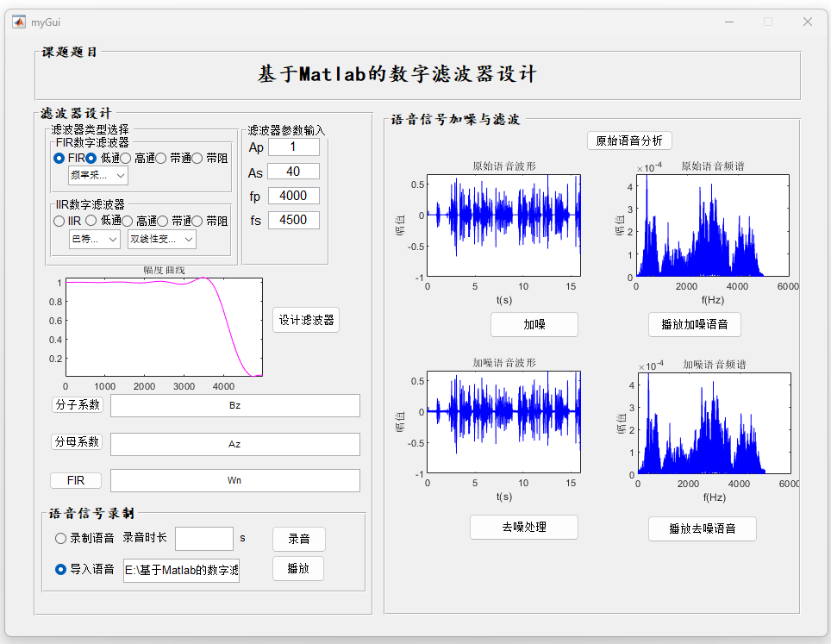
Task: Select the IIR filter type radio button
Action: point(59,221)
